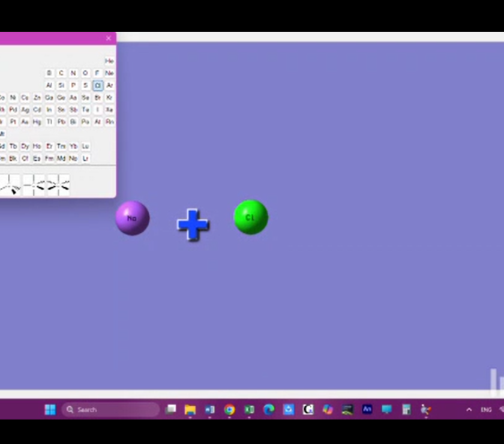Select Fermium (Fm) element cell
Screen dimensions: 504x444
pos(49,158)
